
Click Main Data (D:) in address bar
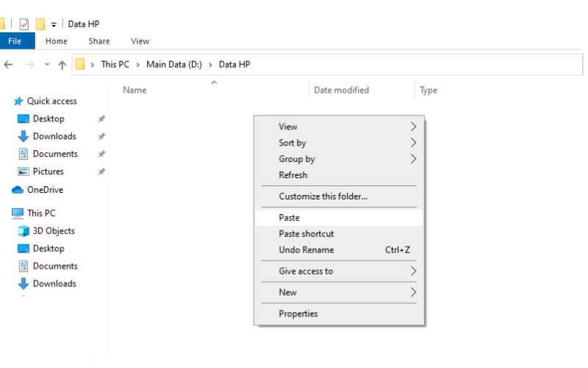[x=174, y=65]
